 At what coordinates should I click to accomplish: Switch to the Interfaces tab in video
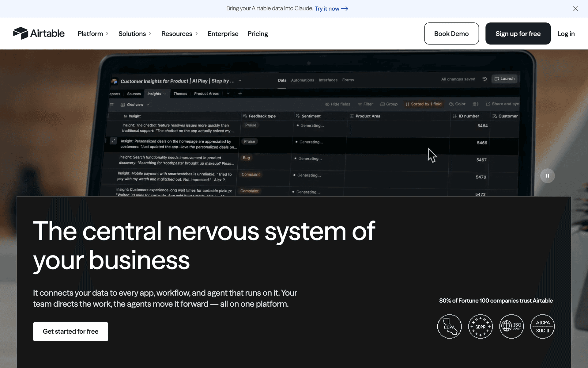coord(328,80)
